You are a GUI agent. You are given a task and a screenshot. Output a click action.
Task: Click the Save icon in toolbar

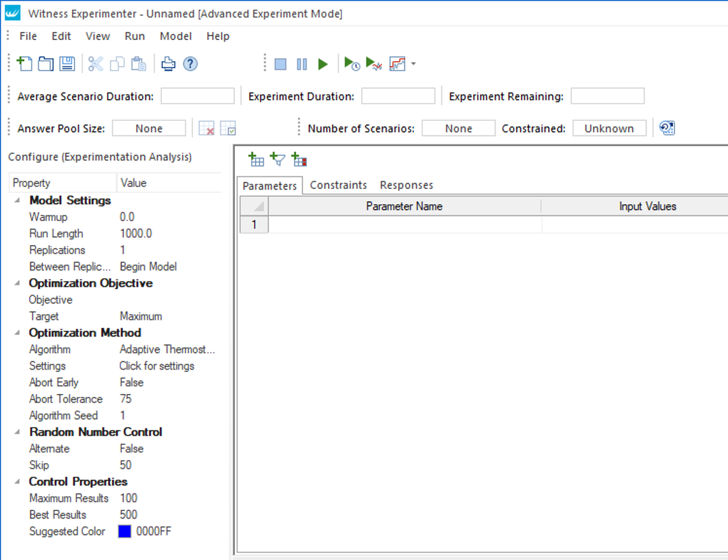(x=67, y=64)
